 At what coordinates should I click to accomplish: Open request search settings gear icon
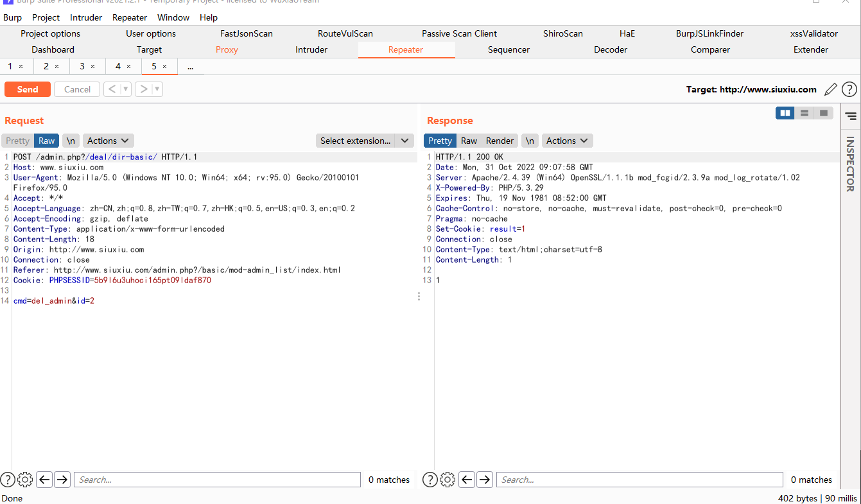click(x=25, y=479)
